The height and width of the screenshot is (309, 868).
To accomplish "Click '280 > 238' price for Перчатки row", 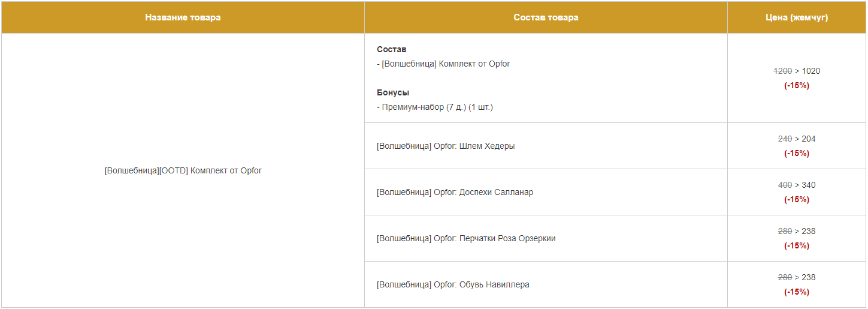I will click(x=797, y=231).
